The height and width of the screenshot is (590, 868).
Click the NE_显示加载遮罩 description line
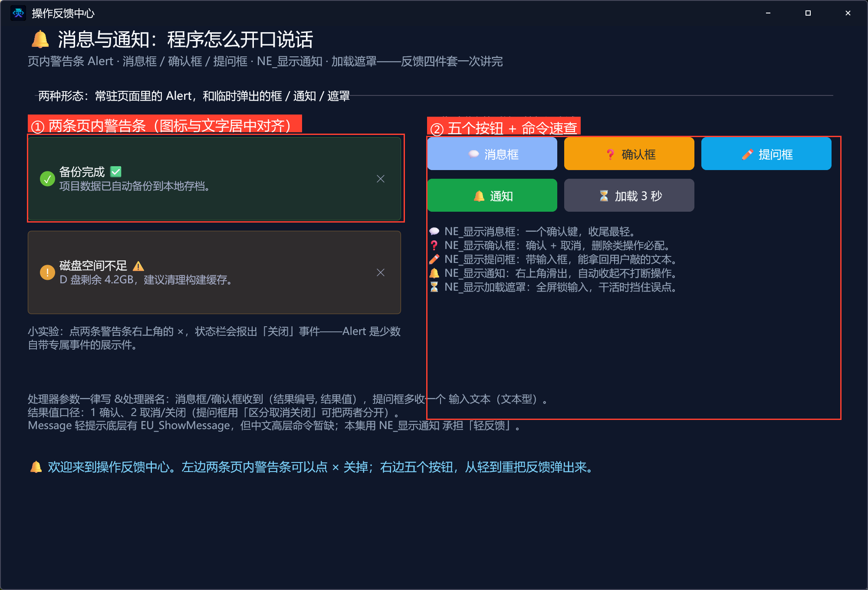click(x=553, y=287)
